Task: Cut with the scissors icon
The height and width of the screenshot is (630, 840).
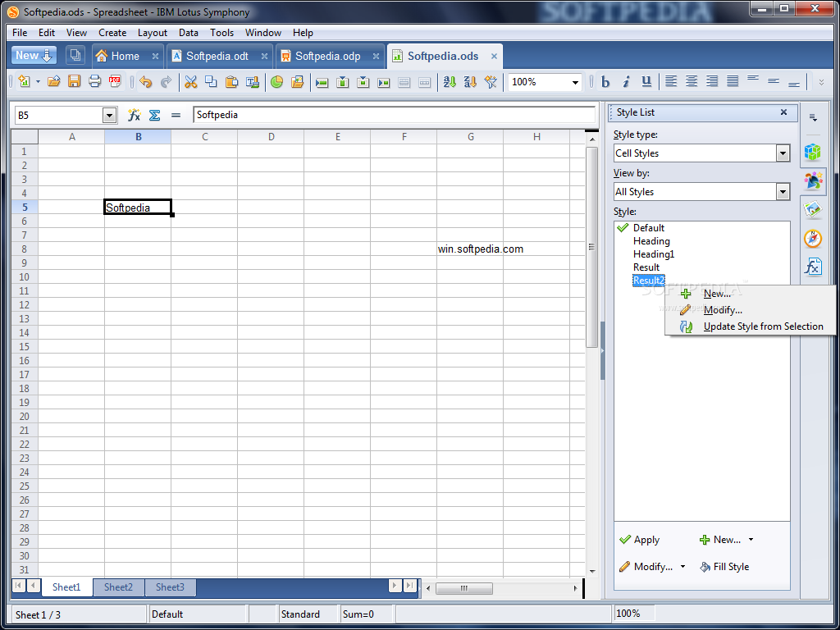Action: (x=190, y=82)
